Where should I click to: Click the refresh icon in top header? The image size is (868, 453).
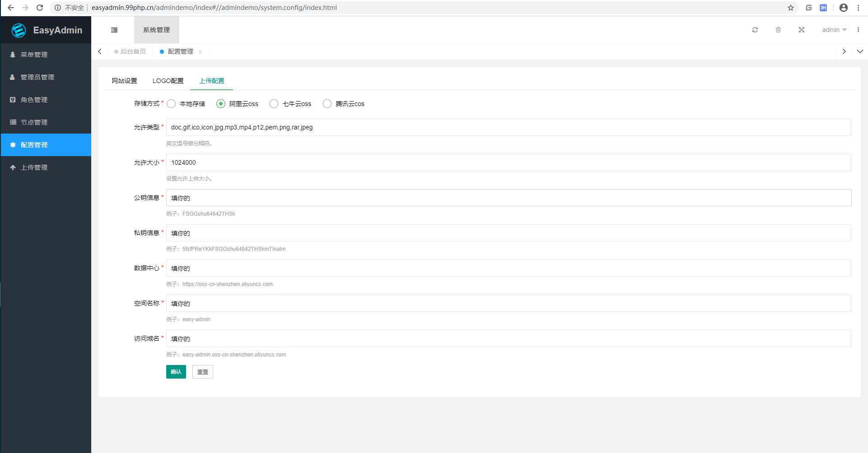755,30
